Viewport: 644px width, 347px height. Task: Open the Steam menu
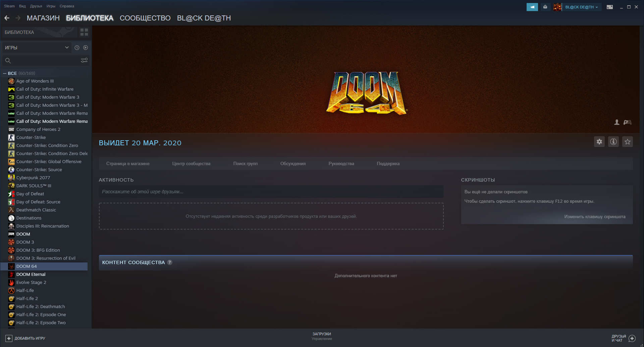point(9,6)
